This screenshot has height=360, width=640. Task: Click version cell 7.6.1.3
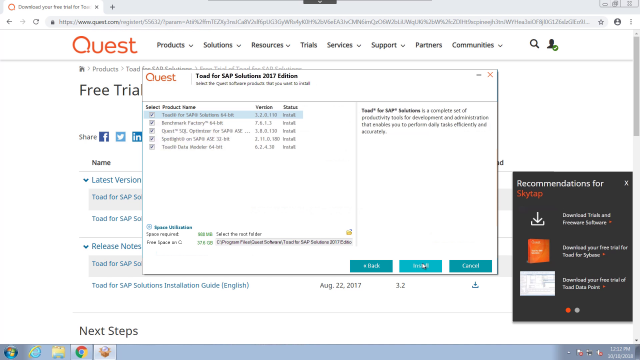263,123
